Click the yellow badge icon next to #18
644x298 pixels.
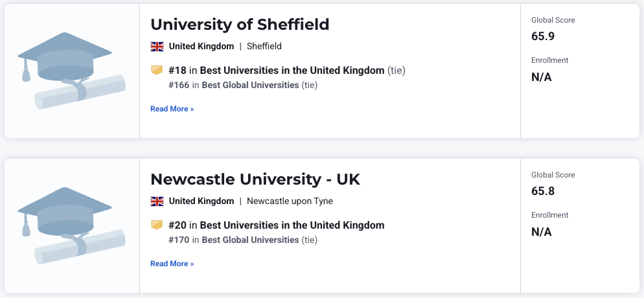[x=157, y=70]
